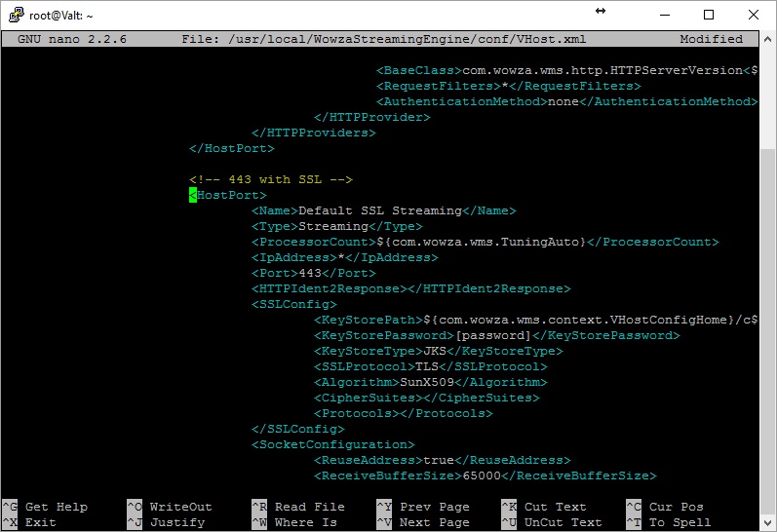
Task: Click the KeyStorePath line
Action: [535, 320]
